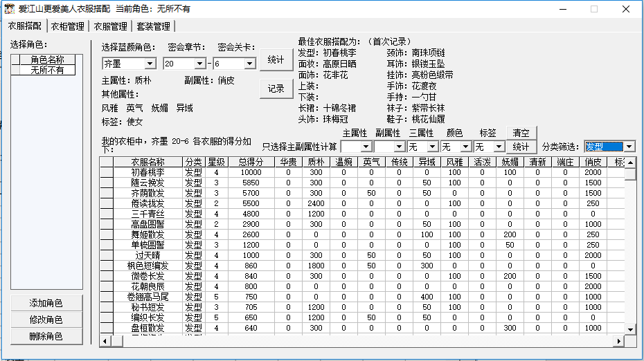Screen dimensions: 644x361
Task: Click the 角色名称 column header
Action: (47, 59)
